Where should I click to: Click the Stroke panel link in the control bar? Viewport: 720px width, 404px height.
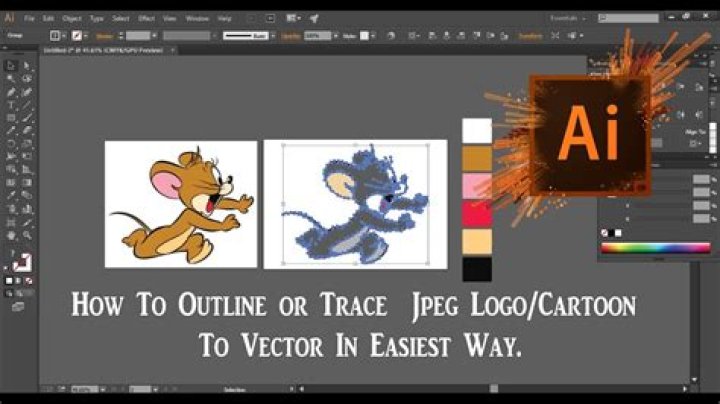[104, 36]
